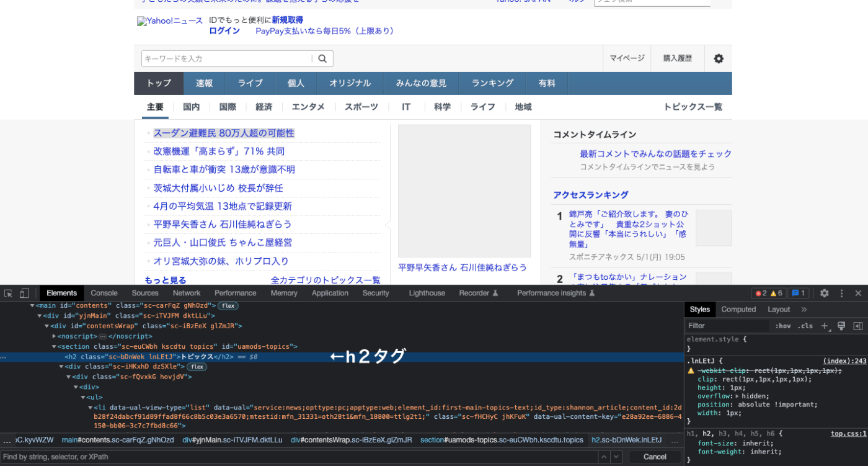Open the Recorder tab
This screenshot has height=466, width=868.
479,293
